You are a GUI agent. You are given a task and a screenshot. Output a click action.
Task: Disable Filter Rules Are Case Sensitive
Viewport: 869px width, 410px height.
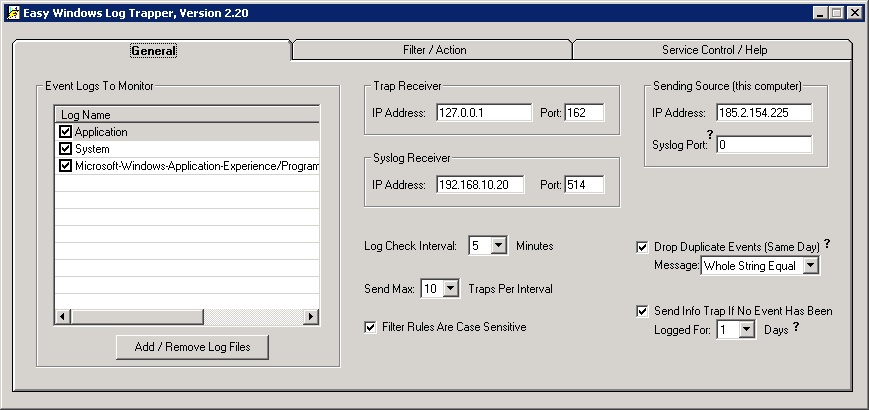click(370, 327)
